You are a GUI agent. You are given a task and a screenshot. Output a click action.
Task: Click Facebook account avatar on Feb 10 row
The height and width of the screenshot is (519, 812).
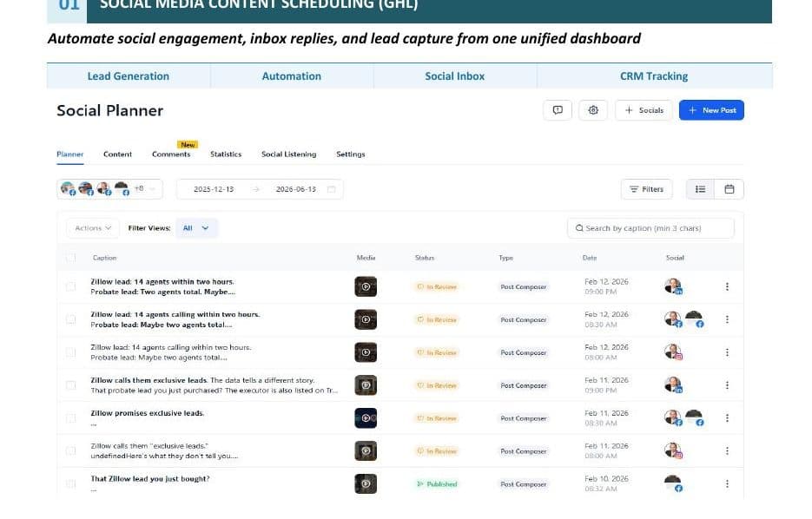click(x=673, y=483)
